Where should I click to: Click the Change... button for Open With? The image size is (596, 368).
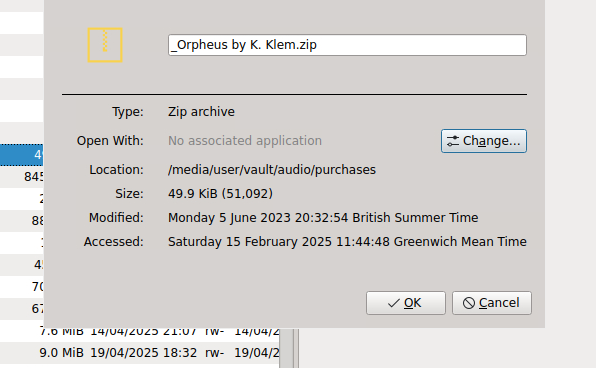click(483, 141)
